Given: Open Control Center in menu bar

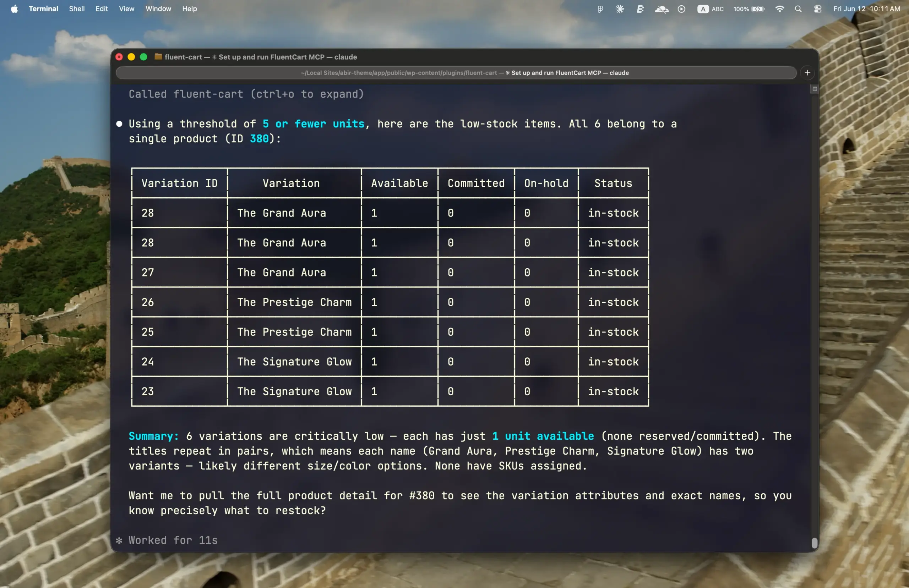Looking at the screenshot, I should 818,9.
